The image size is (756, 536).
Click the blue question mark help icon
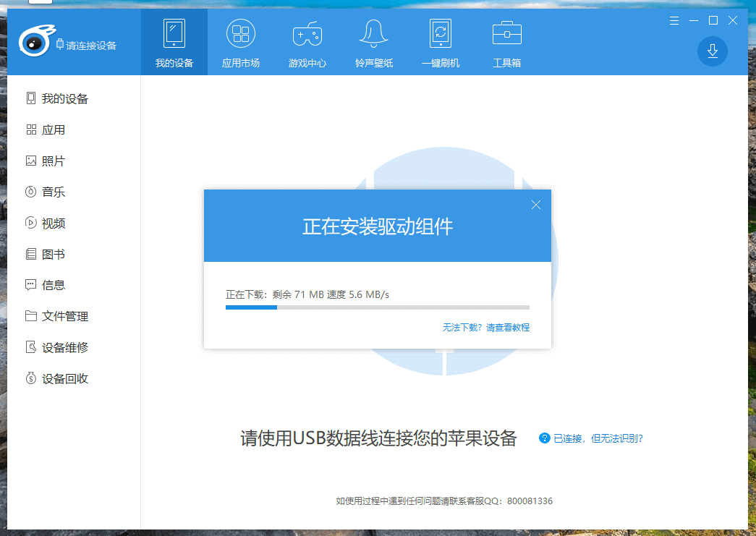[x=545, y=438]
